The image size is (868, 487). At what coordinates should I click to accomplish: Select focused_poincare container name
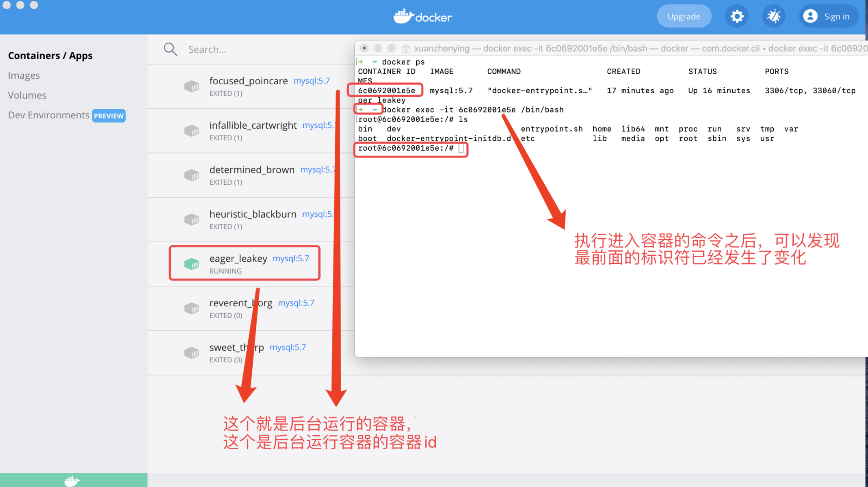(x=249, y=81)
